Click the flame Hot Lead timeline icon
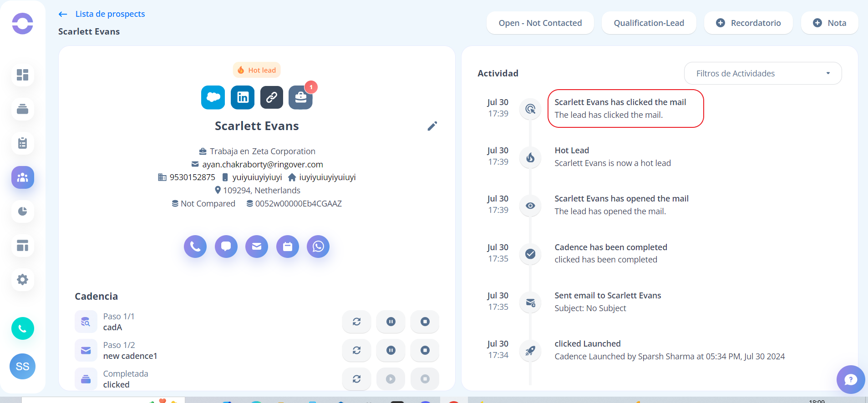The image size is (868, 403). [x=530, y=157]
